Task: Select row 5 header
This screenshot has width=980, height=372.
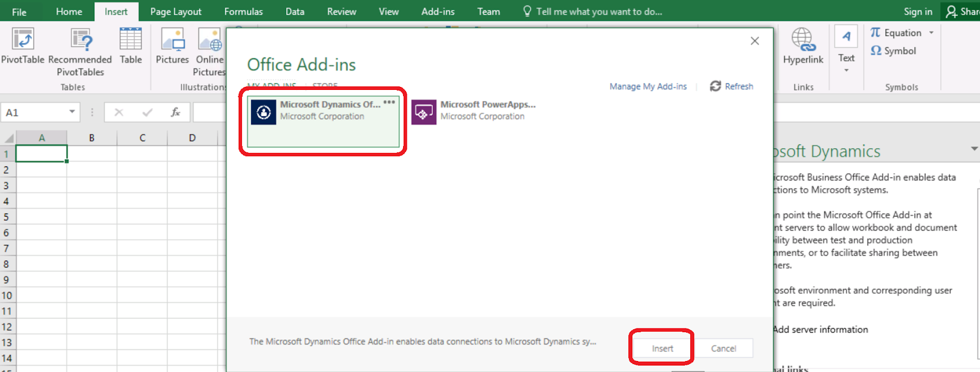Action: coord(7,217)
